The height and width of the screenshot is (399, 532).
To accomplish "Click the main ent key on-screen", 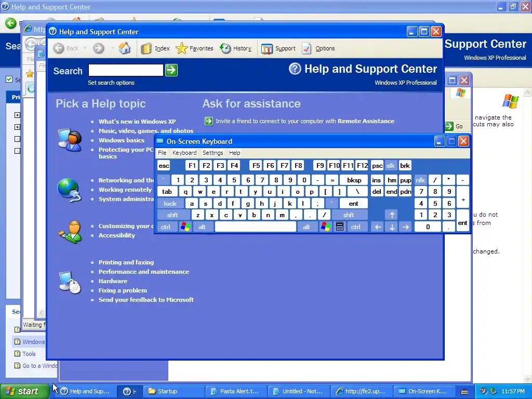I will [353, 204].
